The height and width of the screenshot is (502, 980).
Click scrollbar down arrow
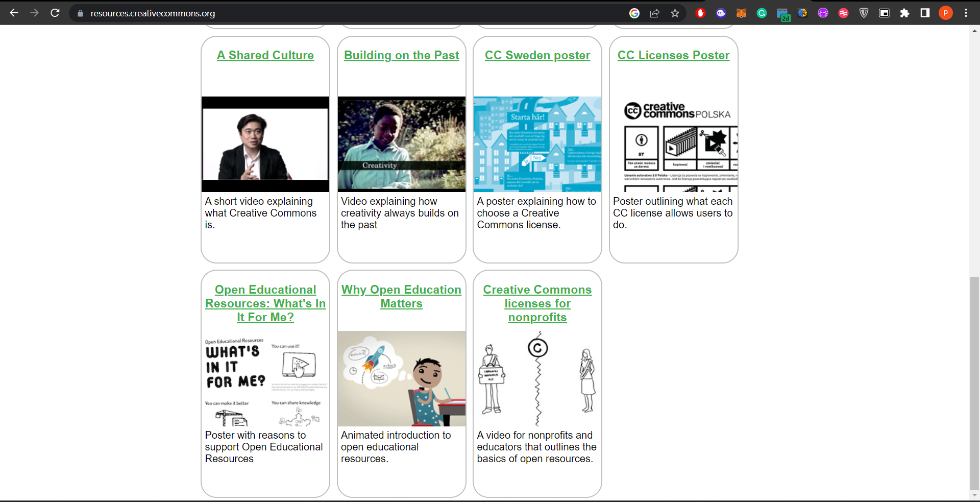point(974,495)
